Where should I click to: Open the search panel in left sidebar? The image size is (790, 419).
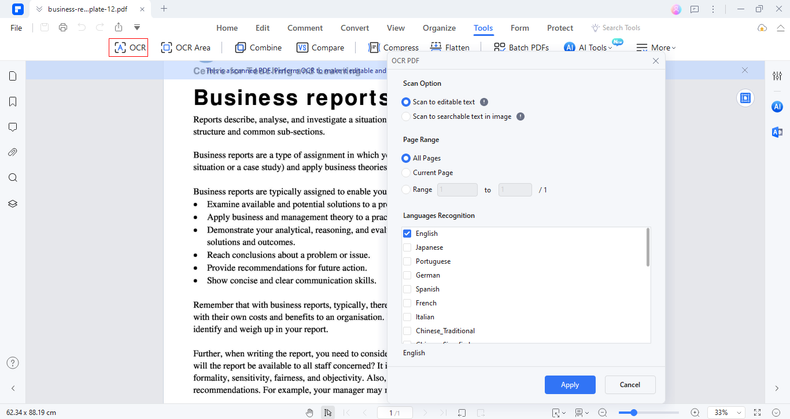click(13, 178)
